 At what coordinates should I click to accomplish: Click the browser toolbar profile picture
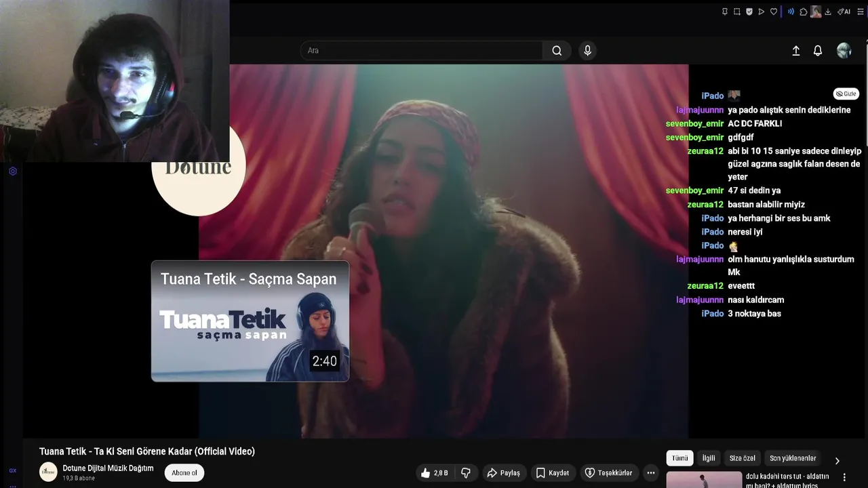(x=816, y=12)
